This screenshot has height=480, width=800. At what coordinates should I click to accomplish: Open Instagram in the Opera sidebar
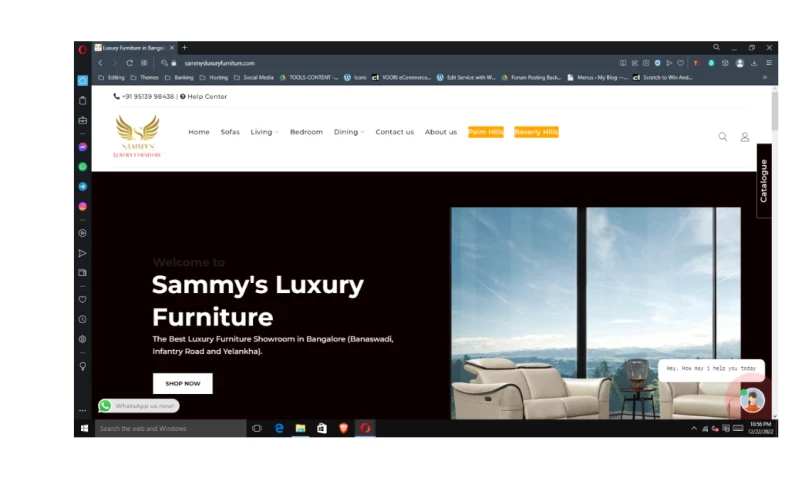(x=83, y=207)
